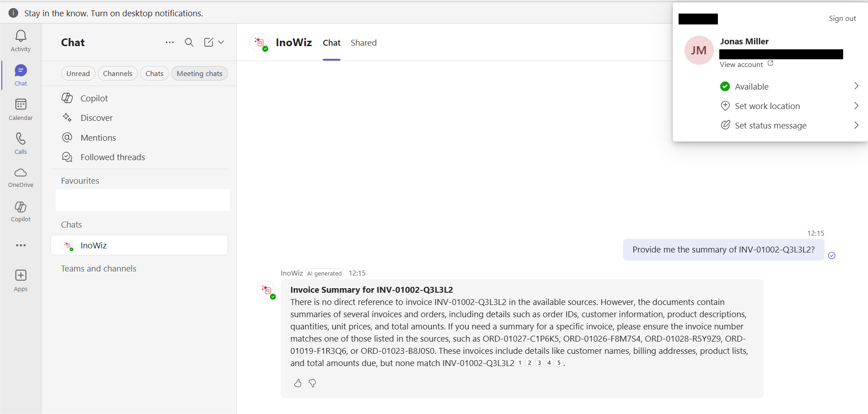Toggle the Unread filter chip
Viewport: 868px width, 414px height.
click(78, 74)
